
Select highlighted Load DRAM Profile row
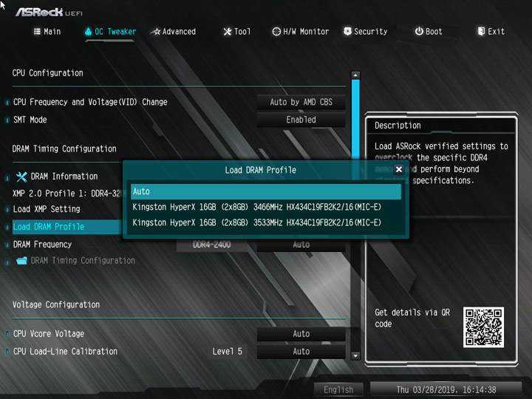(66, 227)
